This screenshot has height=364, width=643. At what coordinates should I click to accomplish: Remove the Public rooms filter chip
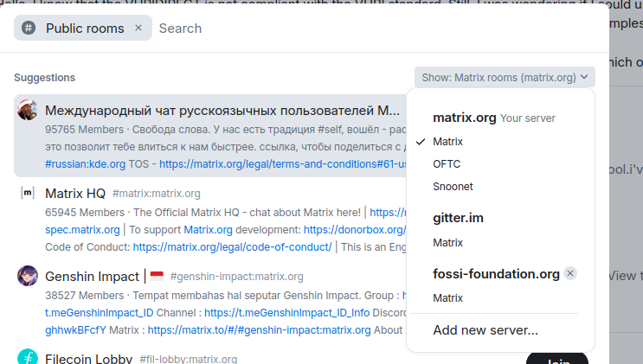pyautogui.click(x=138, y=29)
